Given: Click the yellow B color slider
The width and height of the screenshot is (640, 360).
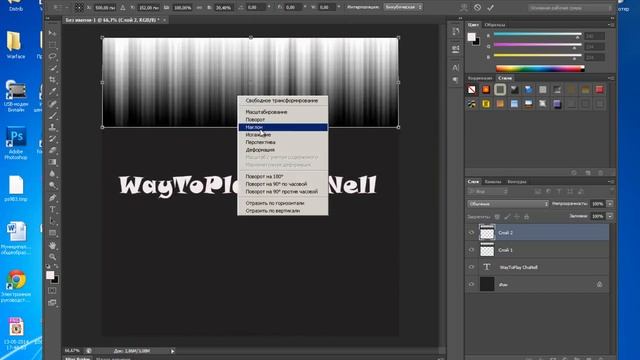Looking at the screenshot, I should (538, 56).
